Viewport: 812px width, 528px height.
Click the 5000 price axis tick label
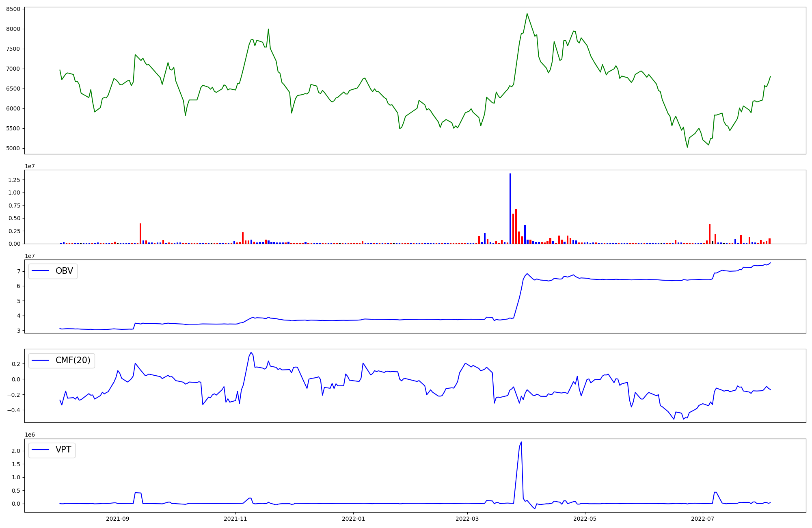[13, 148]
